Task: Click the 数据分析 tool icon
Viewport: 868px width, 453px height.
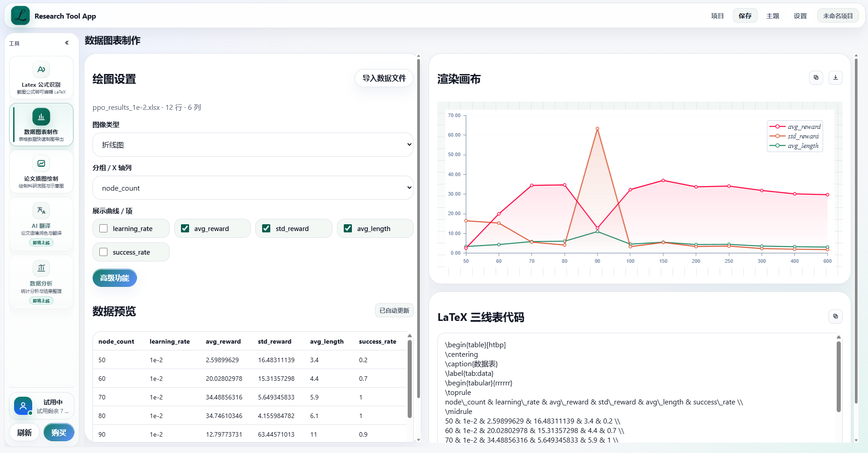Action: (x=41, y=268)
